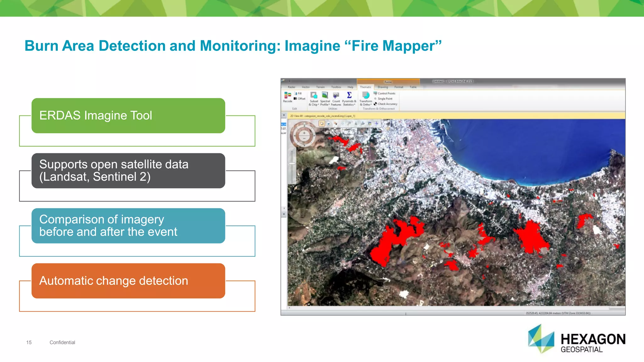Close the upper left contents panel

tap(284, 115)
